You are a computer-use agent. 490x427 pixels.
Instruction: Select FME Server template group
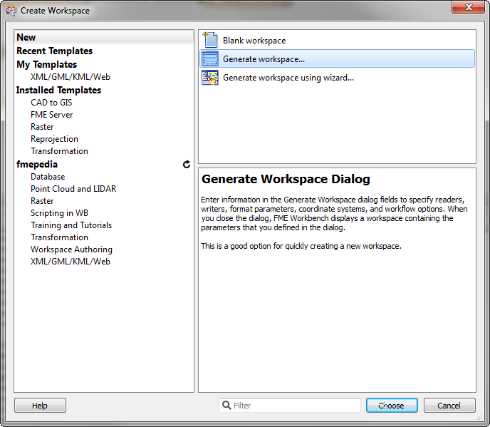click(52, 115)
